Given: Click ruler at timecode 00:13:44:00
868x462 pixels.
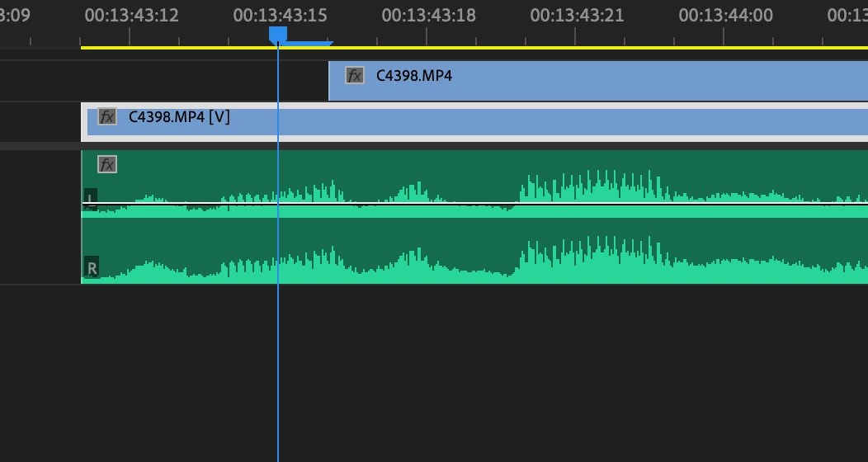Looking at the screenshot, I should pos(726,16).
